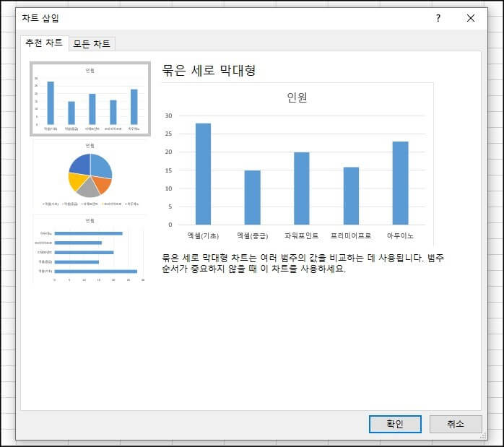504x447 pixels.
Task: Click the 아두이노 bar in preview chart
Action: (x=401, y=183)
